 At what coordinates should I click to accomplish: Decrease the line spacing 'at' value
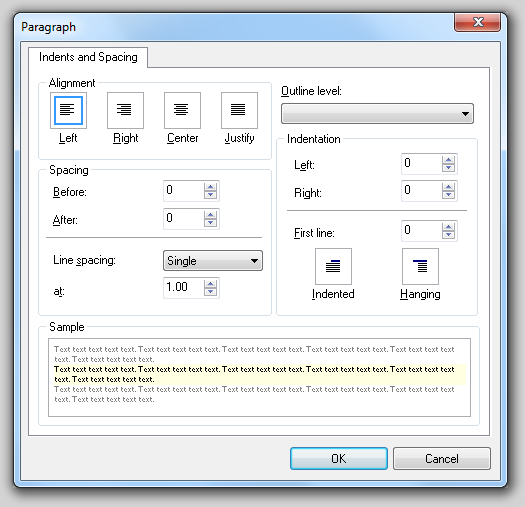coord(210,292)
